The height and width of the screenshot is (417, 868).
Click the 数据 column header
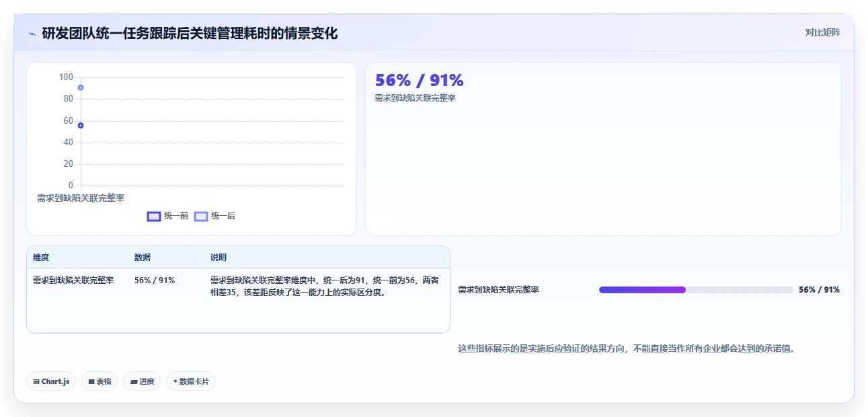click(143, 258)
